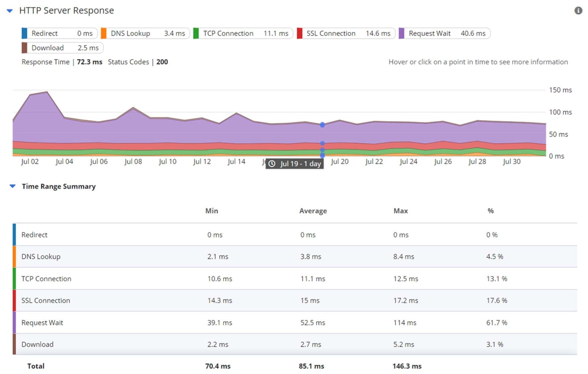The height and width of the screenshot is (374, 588).
Task: Collapse the HTTP Server Response section
Action: (10, 11)
